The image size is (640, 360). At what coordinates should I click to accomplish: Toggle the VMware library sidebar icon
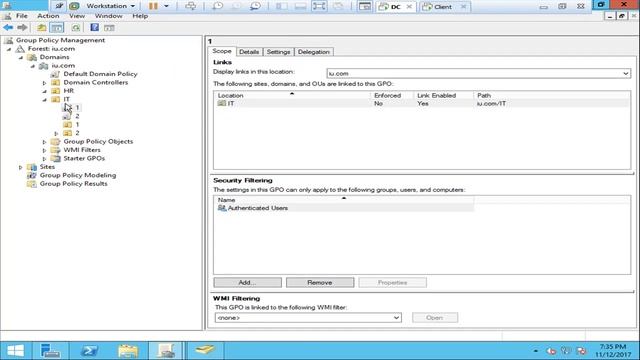[x=281, y=6]
